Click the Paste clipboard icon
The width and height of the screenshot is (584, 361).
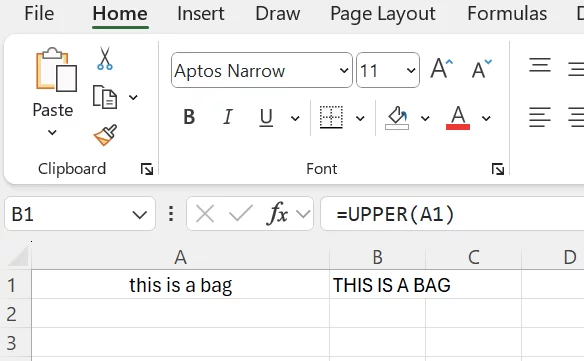click(x=56, y=70)
